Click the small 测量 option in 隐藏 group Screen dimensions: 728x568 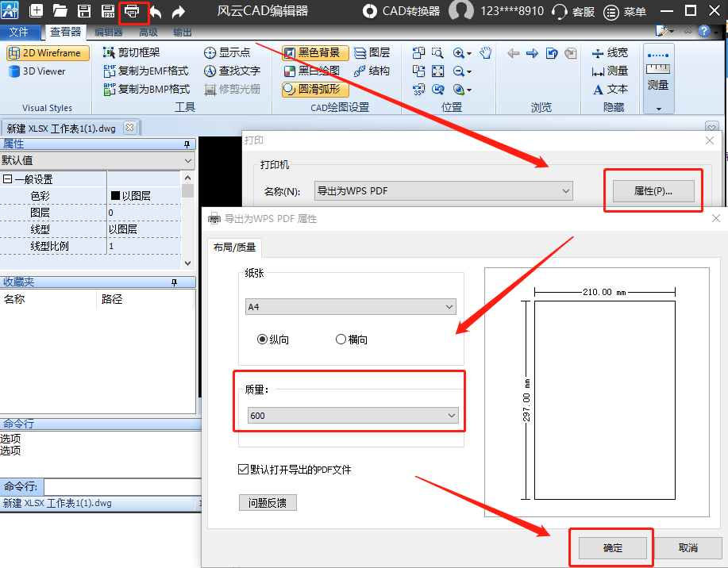click(x=610, y=71)
